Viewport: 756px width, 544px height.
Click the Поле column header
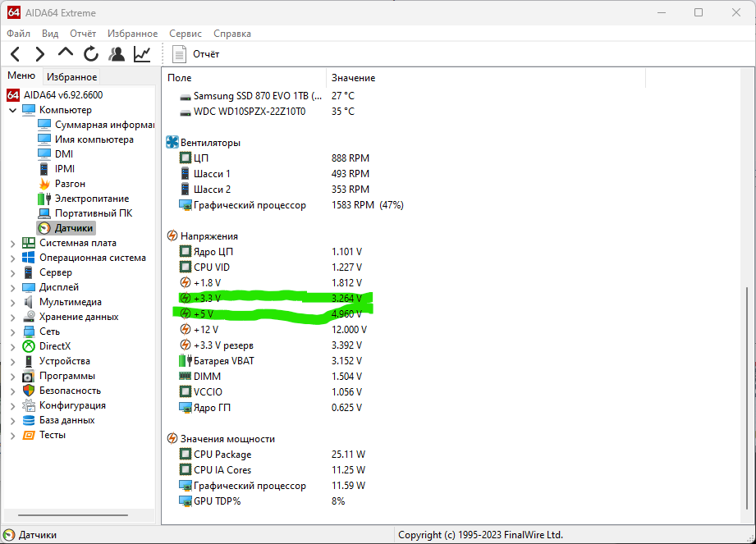[x=180, y=78]
